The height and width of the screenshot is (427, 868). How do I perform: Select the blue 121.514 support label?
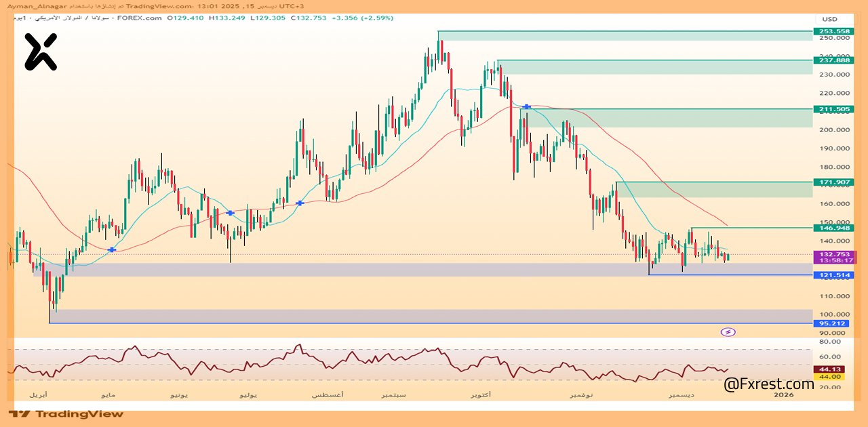(x=834, y=276)
